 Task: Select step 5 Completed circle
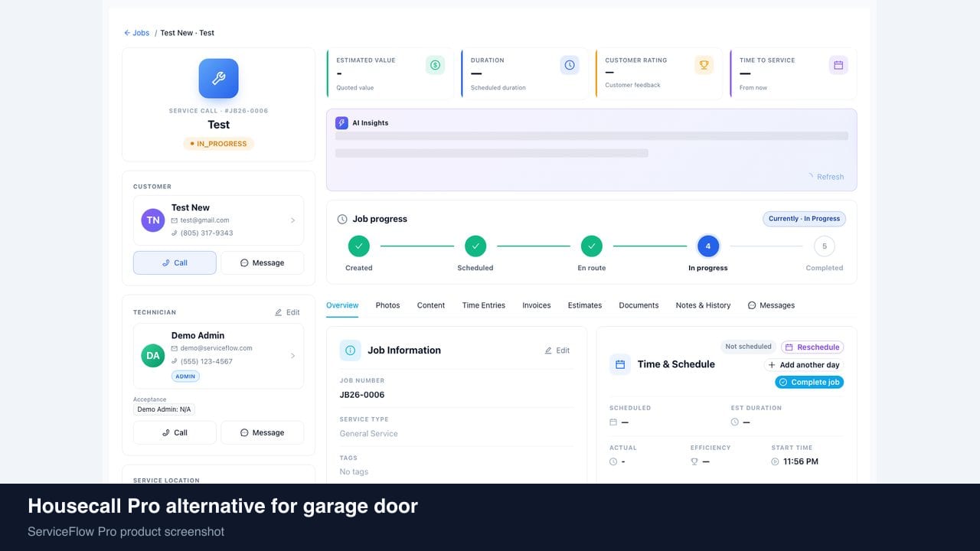825,246
